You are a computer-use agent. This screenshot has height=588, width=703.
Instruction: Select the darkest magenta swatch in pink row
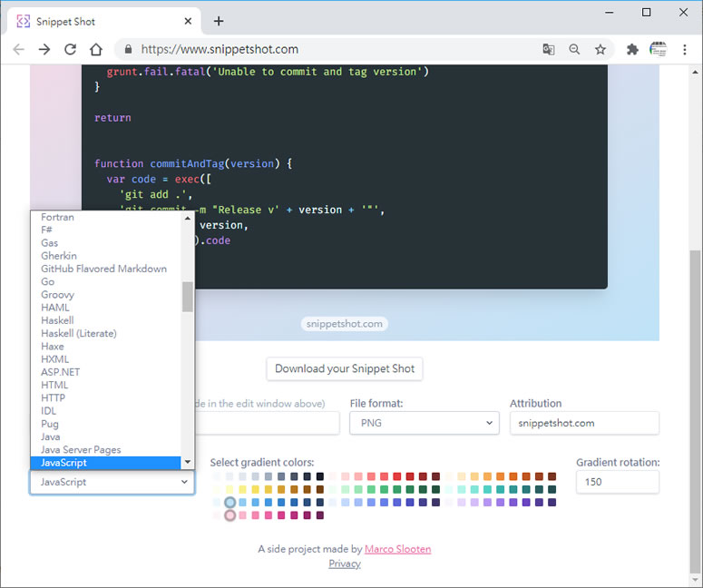click(320, 515)
